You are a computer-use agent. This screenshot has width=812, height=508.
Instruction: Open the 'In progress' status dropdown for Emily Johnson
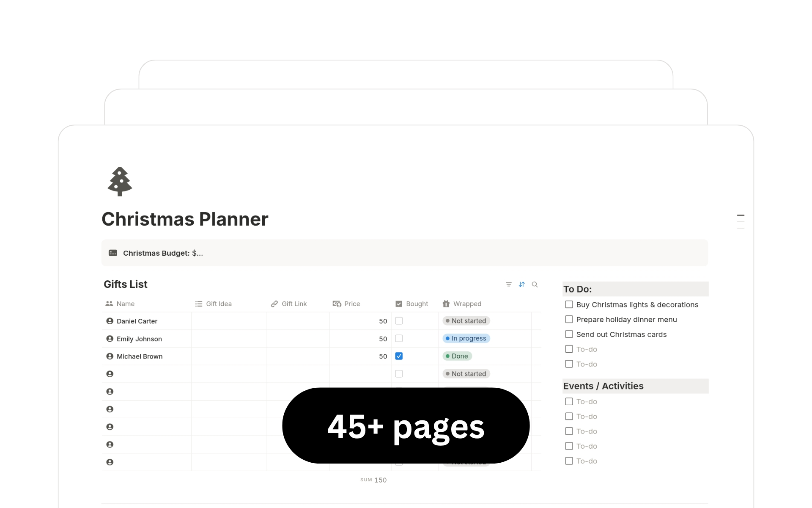coord(466,338)
